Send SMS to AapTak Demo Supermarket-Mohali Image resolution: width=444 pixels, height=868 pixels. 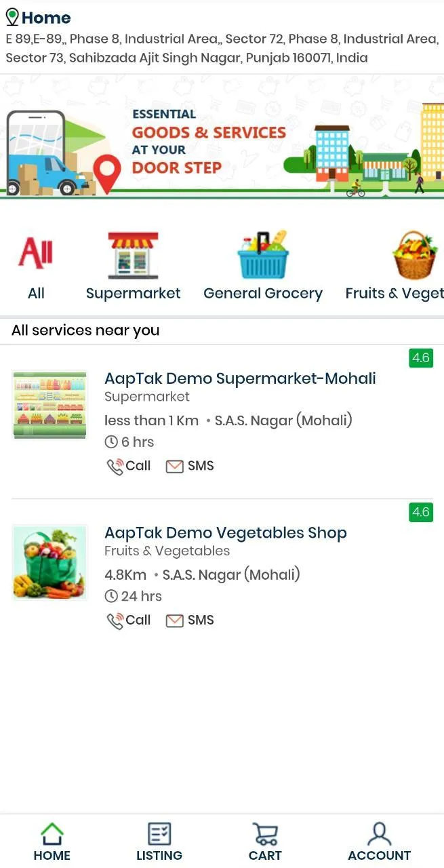[190, 466]
